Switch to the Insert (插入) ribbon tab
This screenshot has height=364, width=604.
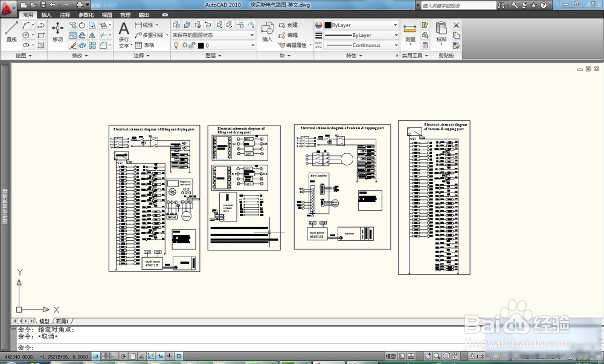click(47, 14)
